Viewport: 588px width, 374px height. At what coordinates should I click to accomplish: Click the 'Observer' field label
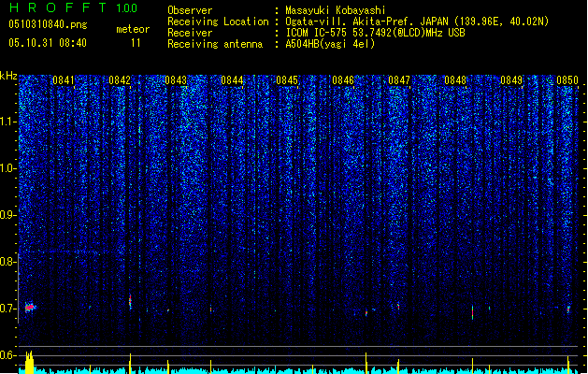click(x=190, y=10)
